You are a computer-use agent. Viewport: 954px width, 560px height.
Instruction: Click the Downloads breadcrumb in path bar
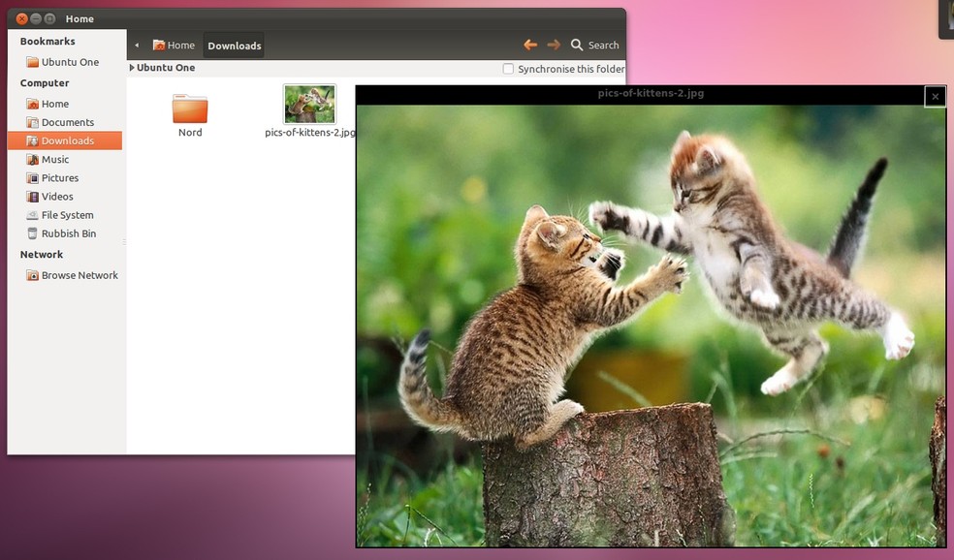click(235, 46)
